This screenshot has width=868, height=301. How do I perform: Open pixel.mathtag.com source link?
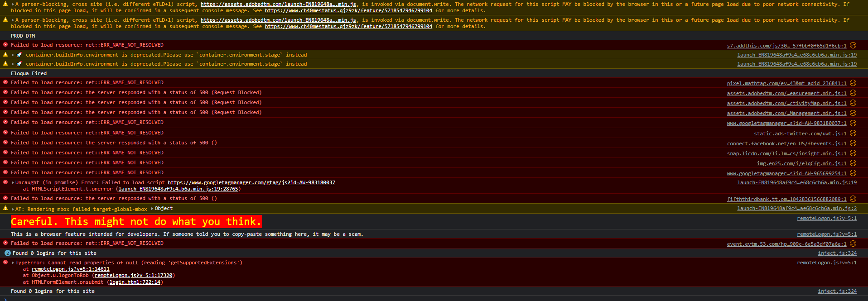pyautogui.click(x=786, y=83)
